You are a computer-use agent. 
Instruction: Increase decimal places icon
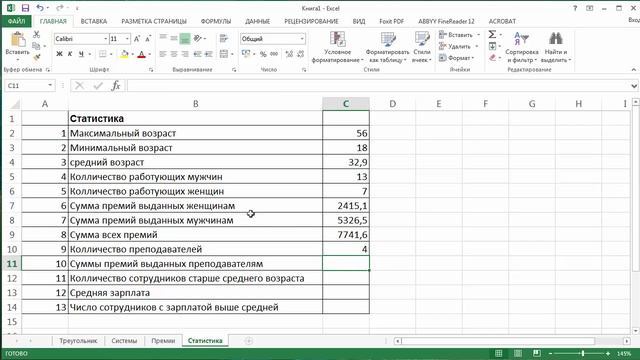pos(289,54)
